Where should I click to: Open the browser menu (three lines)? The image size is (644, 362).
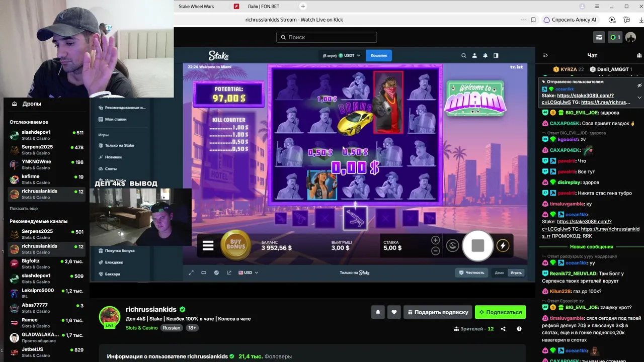coord(597,7)
